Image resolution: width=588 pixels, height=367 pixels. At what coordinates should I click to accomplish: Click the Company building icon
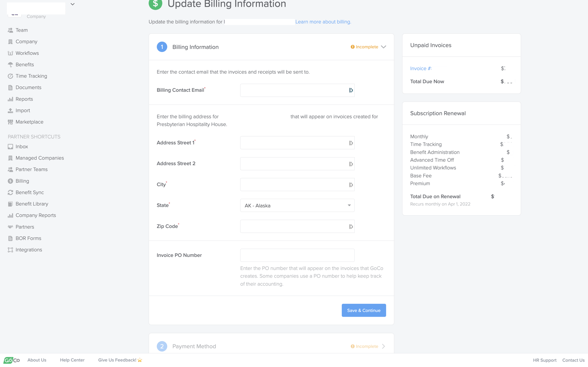[10, 42]
